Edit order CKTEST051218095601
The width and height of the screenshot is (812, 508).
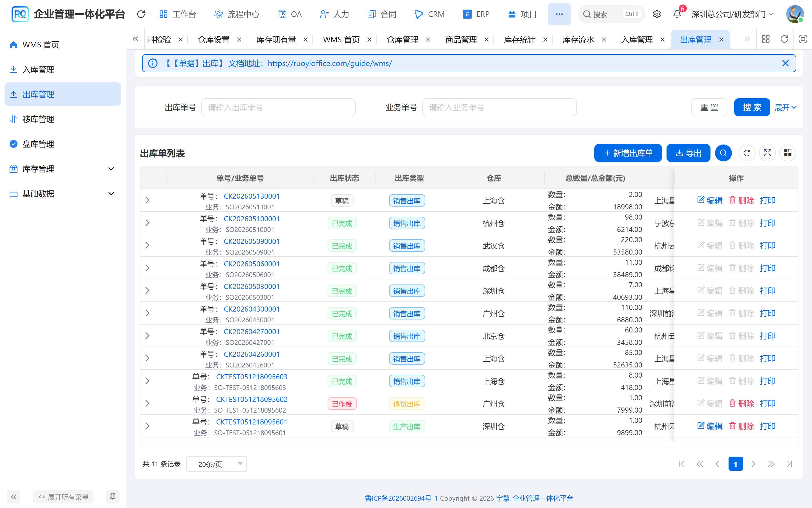pos(710,426)
